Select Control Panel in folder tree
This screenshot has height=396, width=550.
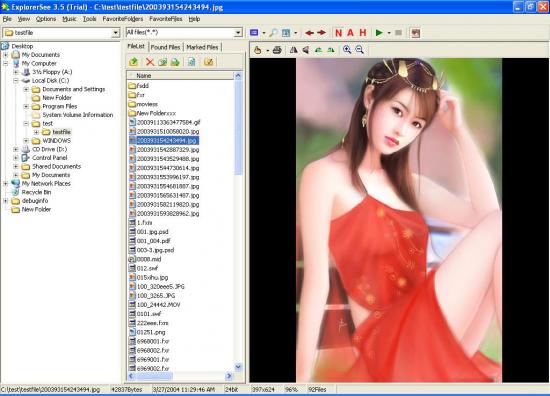(x=49, y=158)
